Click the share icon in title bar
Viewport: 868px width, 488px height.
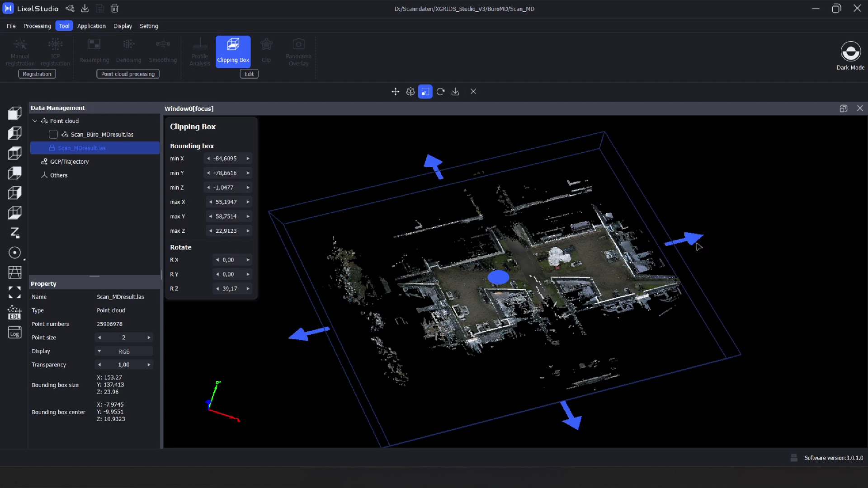(70, 9)
